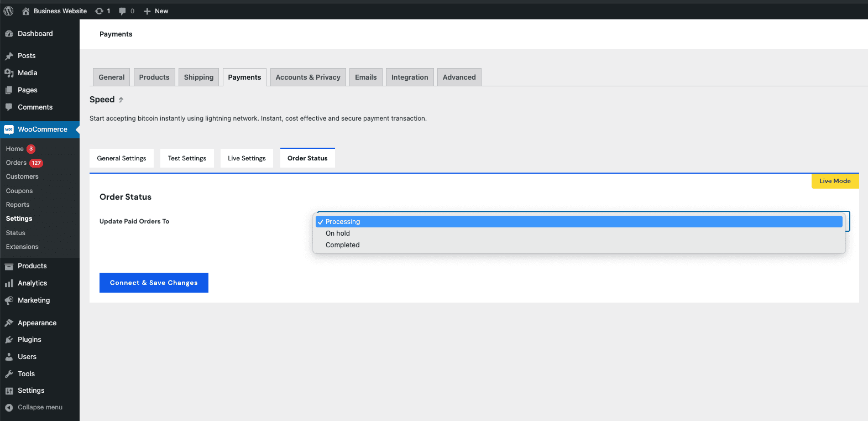Click the plus New icon
Screen dimensions: 868x421
pyautogui.click(x=147, y=11)
